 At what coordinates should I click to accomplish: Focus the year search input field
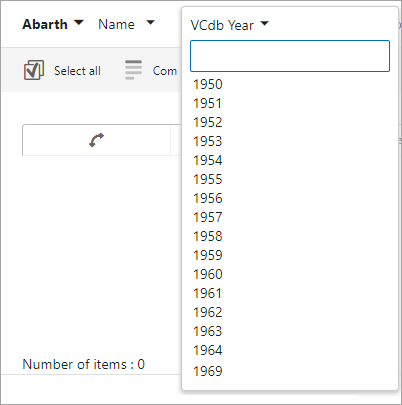(290, 56)
